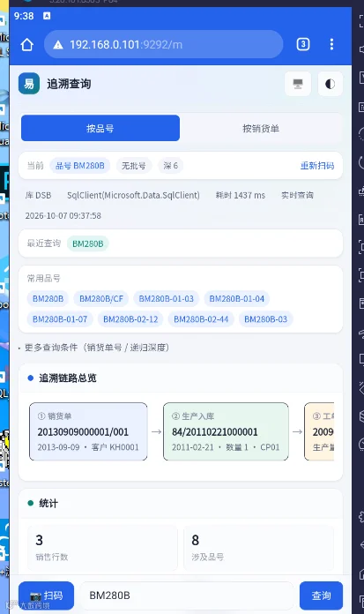Click the 追溯查询 page title
The image size is (364, 614).
click(69, 84)
